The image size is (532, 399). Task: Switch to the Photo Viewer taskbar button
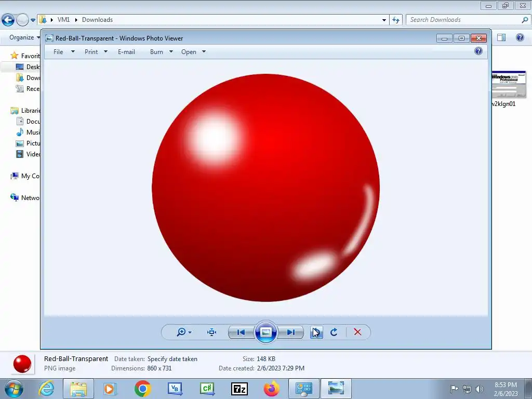[336, 389]
